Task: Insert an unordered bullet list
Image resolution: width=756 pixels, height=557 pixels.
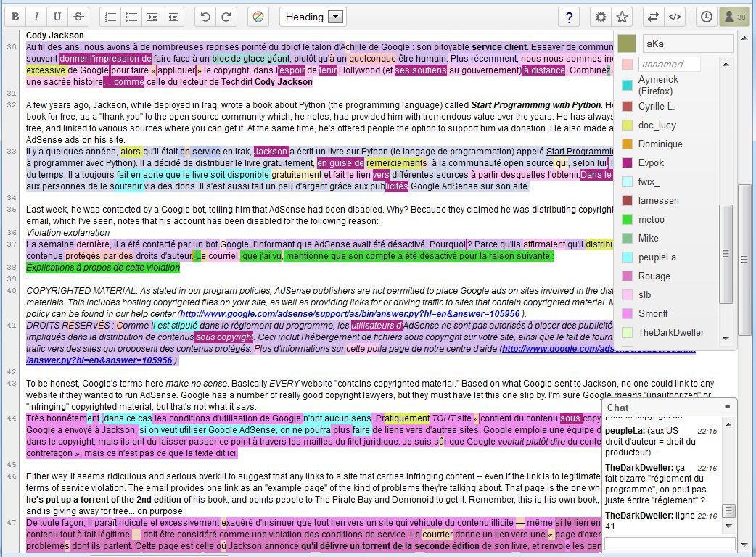Action: (x=131, y=17)
